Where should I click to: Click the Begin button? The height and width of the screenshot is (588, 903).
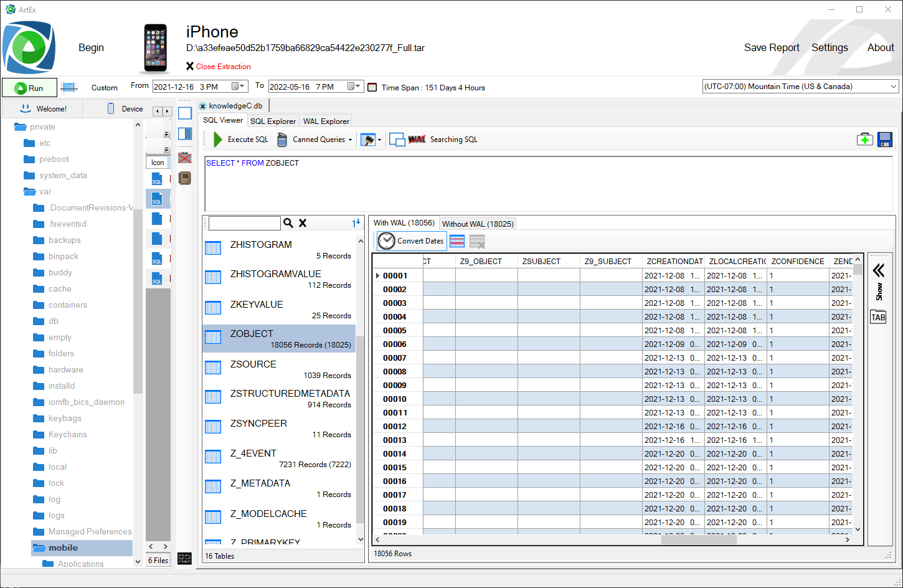pos(91,48)
